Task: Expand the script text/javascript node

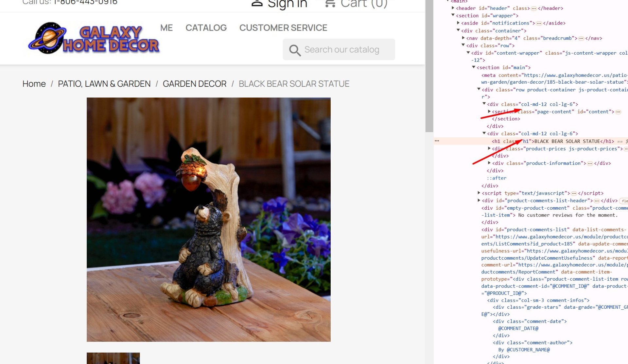Action: 479,193
